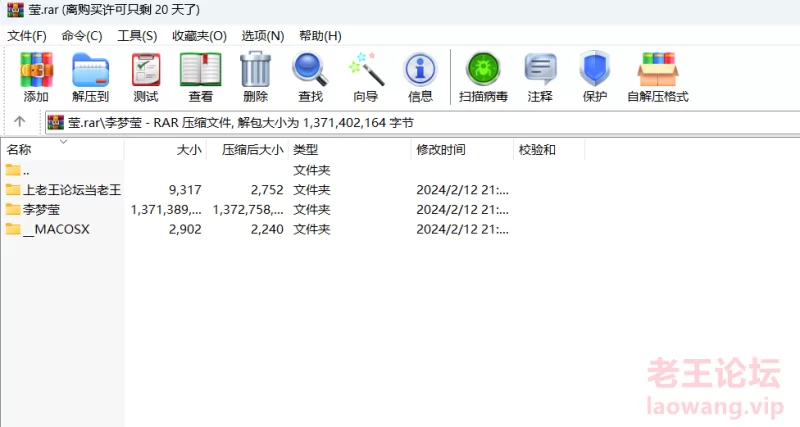Click modified date in the 李梦莹 row
This screenshot has width=800, height=427.
tap(462, 210)
